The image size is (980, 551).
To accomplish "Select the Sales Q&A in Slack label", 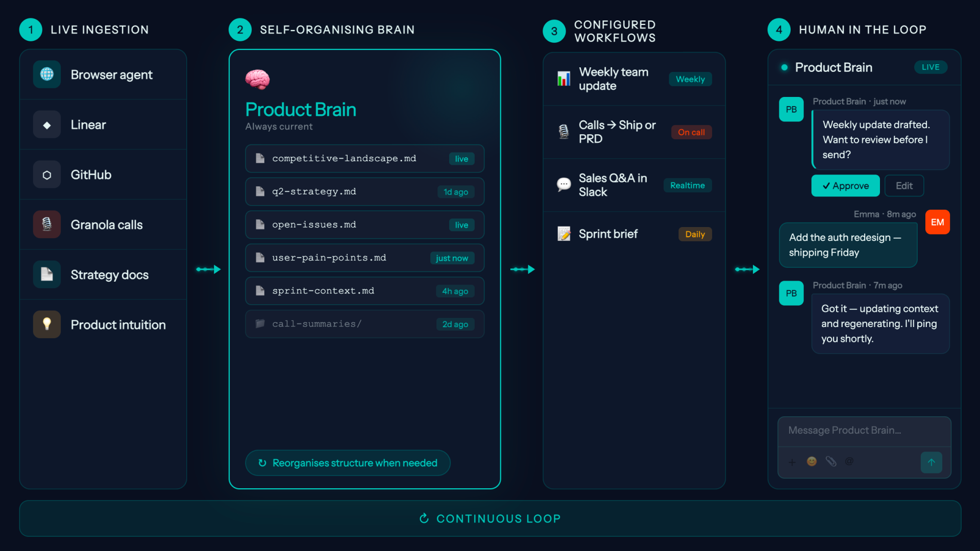I will [x=612, y=185].
